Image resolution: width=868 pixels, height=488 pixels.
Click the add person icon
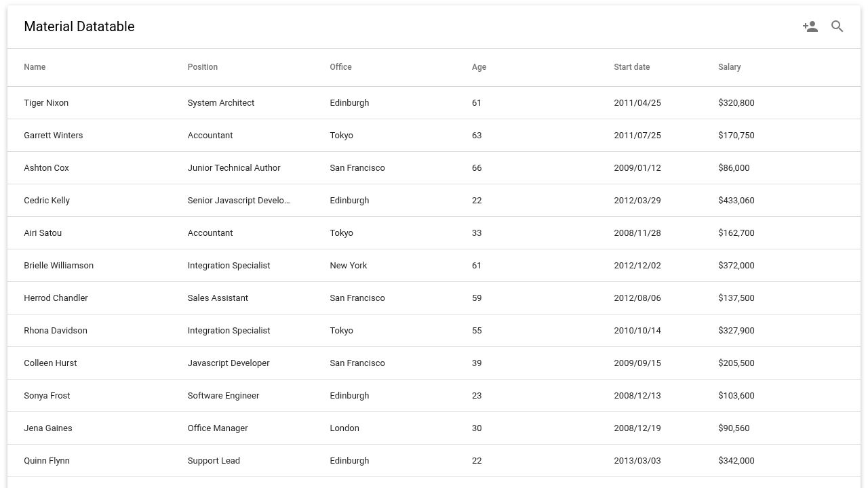coord(810,26)
